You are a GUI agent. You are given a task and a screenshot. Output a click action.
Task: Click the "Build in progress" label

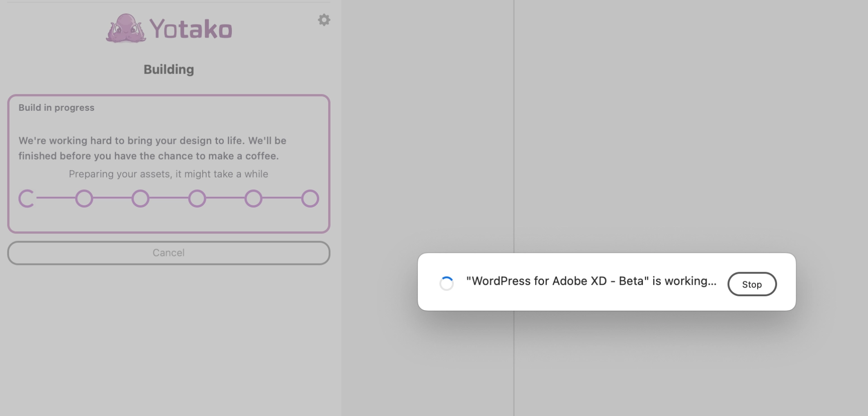click(57, 108)
